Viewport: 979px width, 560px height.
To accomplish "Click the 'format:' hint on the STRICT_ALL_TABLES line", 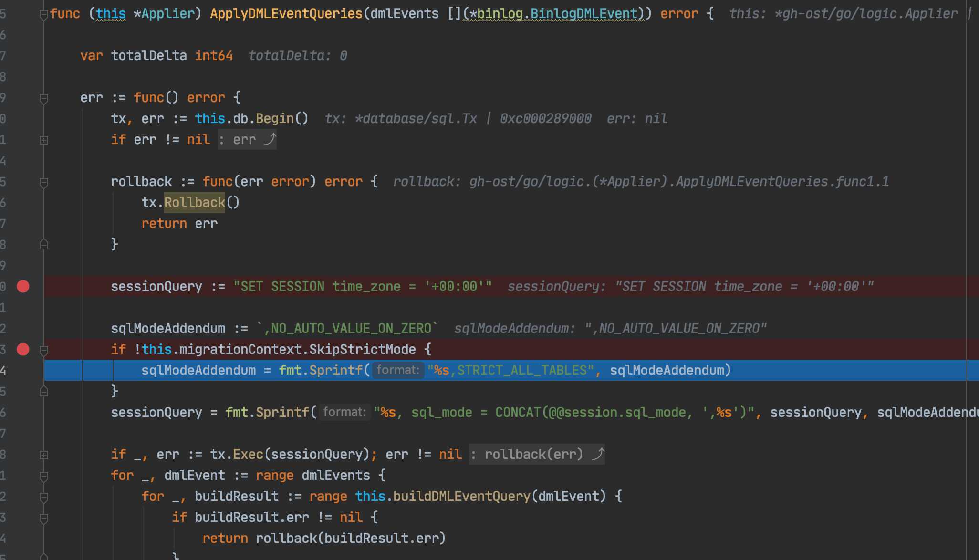I will pos(398,370).
